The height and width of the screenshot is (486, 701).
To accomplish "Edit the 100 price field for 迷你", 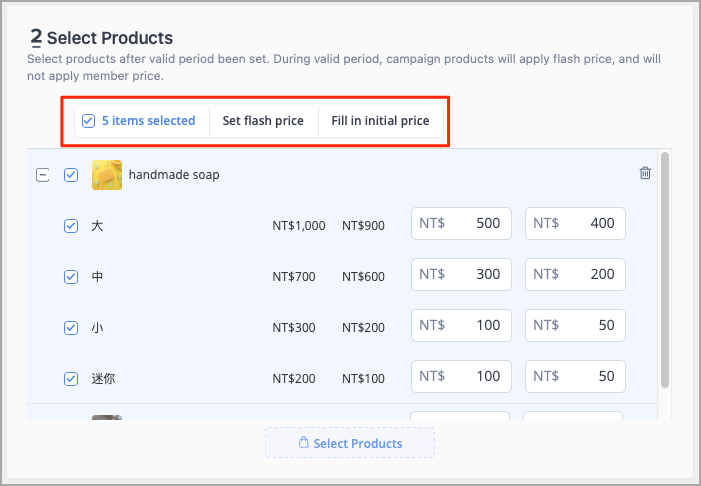I will tap(461, 376).
